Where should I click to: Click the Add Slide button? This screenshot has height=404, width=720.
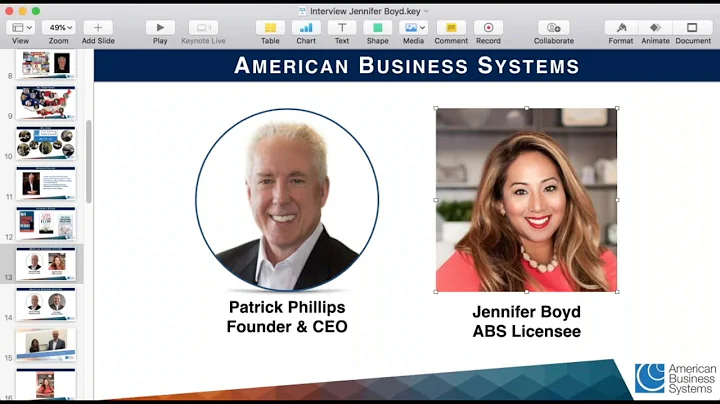98,28
